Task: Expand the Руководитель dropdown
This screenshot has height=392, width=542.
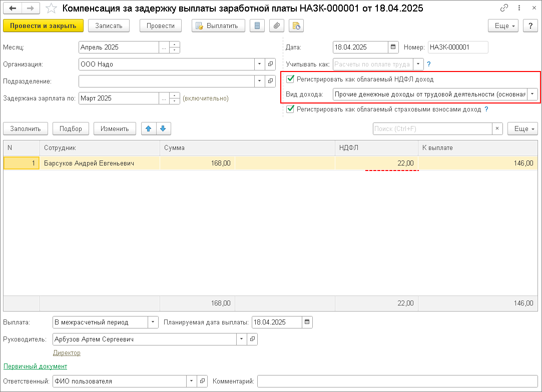Action: (242, 339)
